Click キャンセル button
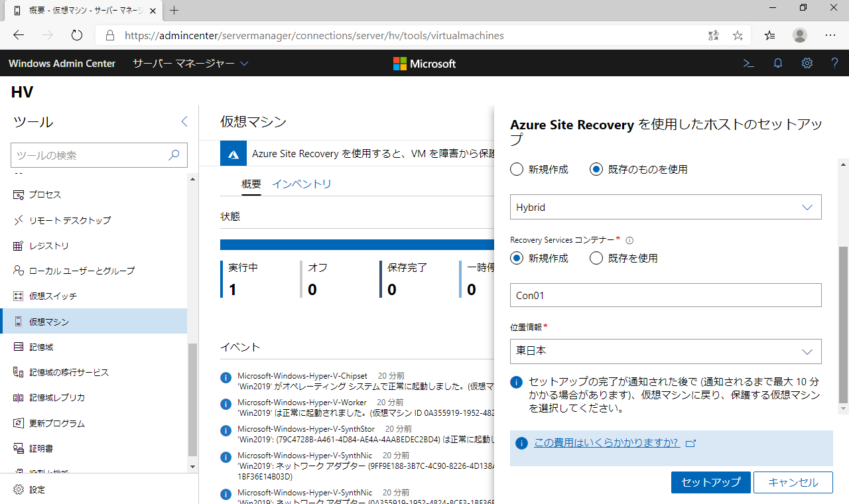Image resolution: width=849 pixels, height=504 pixels. [x=793, y=482]
